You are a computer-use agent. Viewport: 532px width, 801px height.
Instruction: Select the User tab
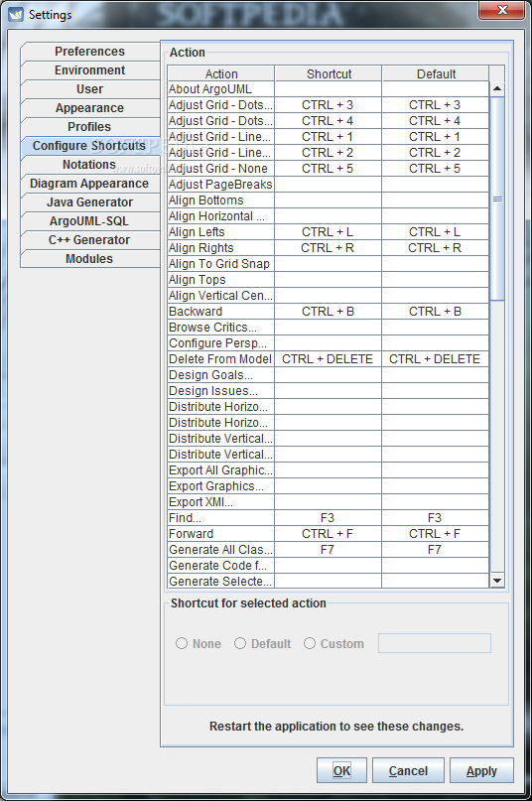[90, 89]
